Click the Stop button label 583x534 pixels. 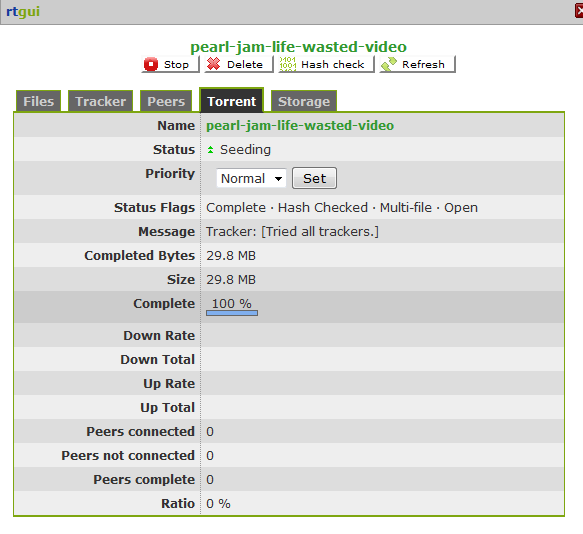[176, 64]
